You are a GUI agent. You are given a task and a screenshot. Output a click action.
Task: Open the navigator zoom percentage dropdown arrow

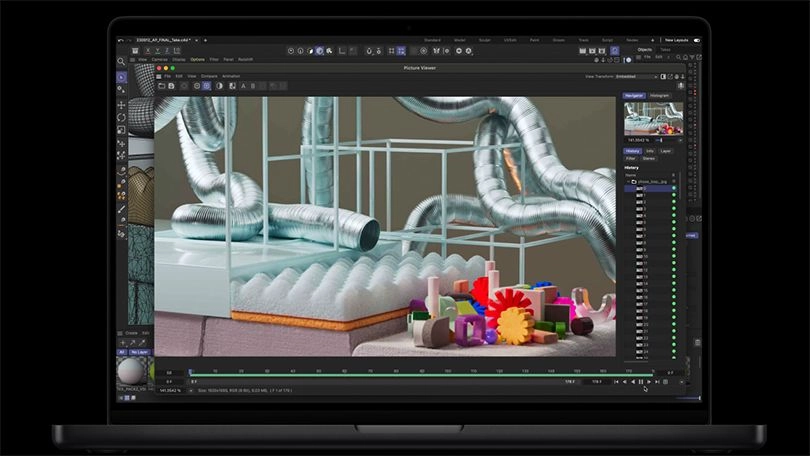tap(680, 140)
